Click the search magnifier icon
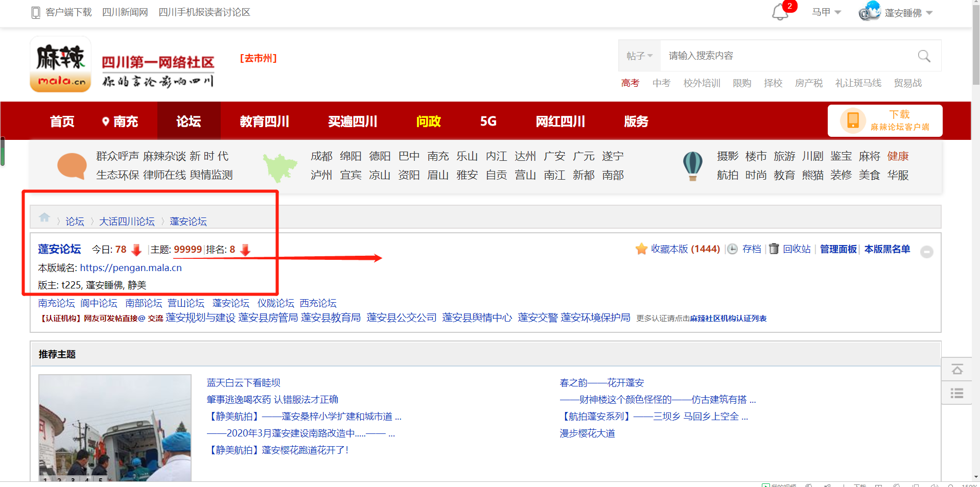 coord(924,56)
